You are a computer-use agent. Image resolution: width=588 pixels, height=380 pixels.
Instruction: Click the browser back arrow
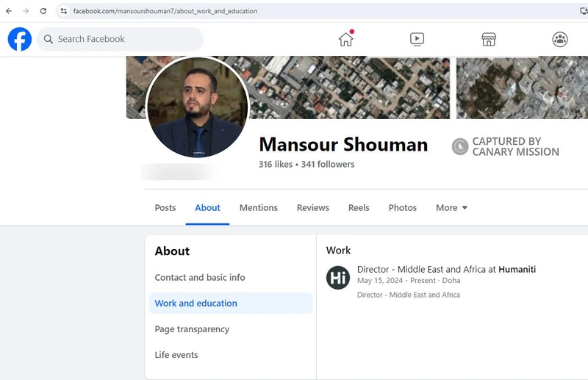pos(9,11)
